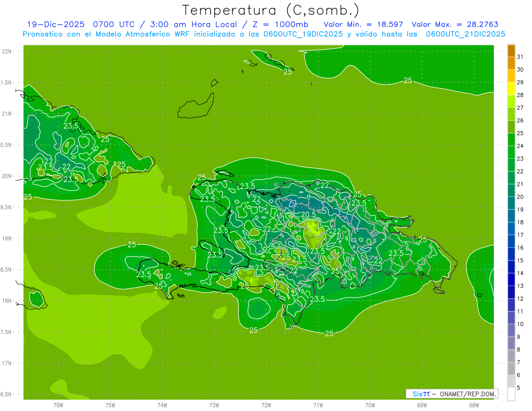Click the 72W longitude axis label
This screenshot has width=532, height=411.
tap(266, 405)
